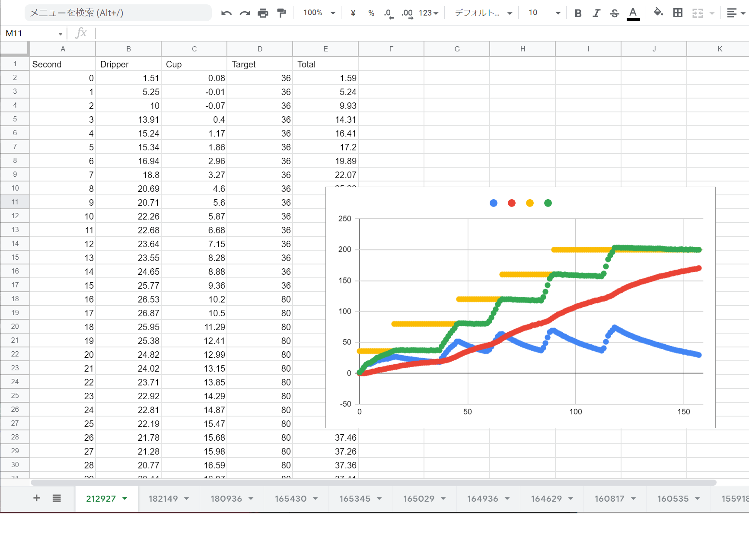Open the 100% zoom dropdown
749x560 pixels.
[319, 13]
